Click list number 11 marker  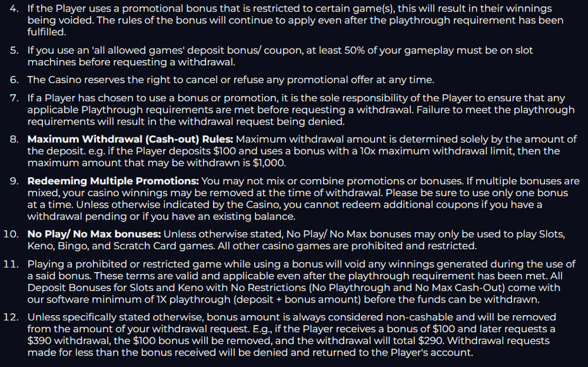coord(13,264)
